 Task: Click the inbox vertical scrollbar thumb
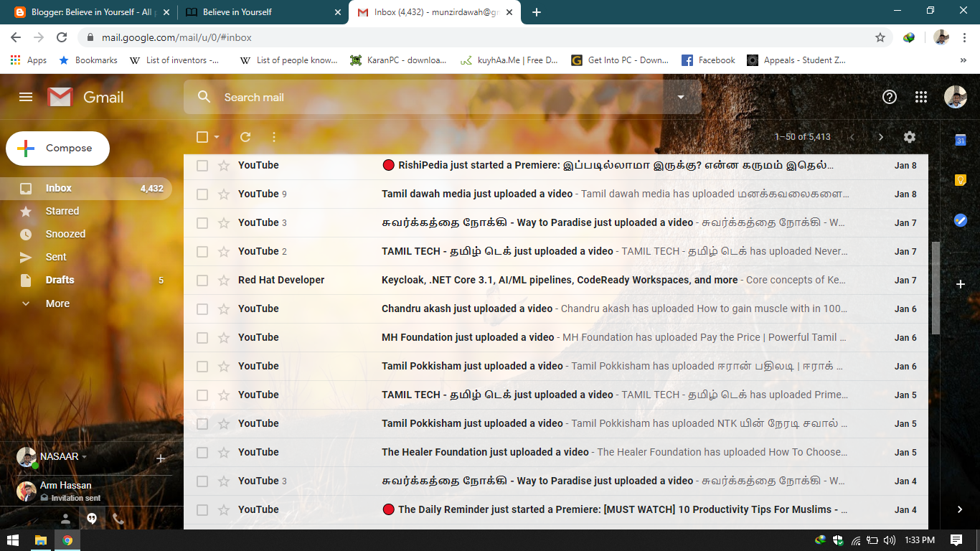[936, 288]
